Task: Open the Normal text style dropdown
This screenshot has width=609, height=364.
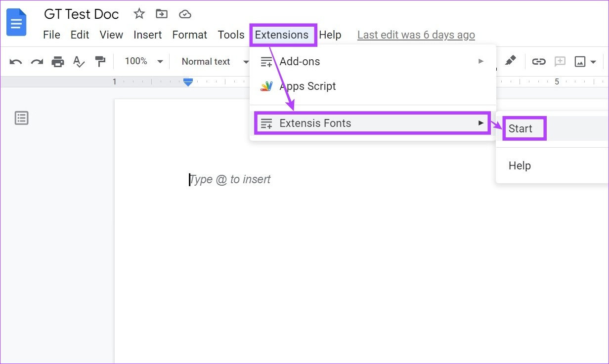Action: (215, 61)
